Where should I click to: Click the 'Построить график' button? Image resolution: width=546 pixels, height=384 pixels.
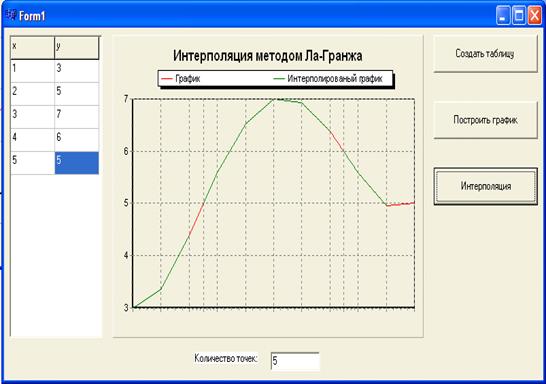(x=485, y=120)
